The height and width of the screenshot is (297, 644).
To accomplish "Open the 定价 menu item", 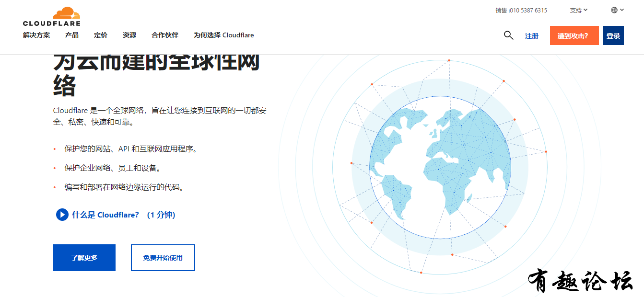I will [101, 35].
